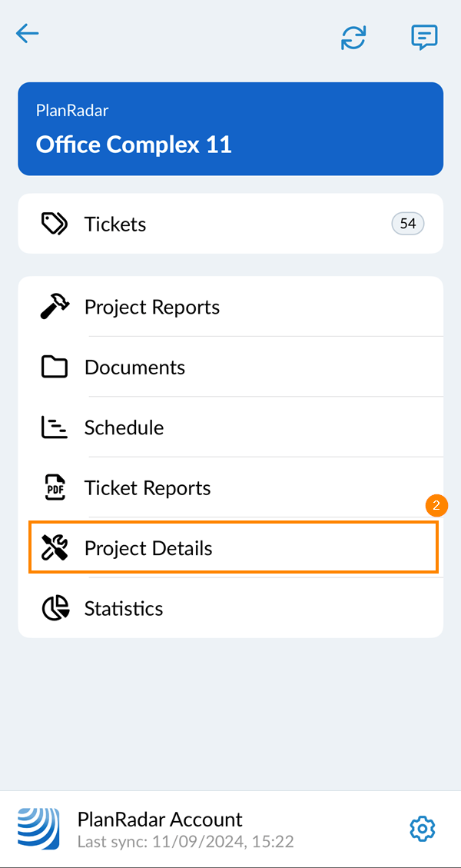The image size is (461, 868).
Task: Click the Documents folder icon
Action: 54,367
